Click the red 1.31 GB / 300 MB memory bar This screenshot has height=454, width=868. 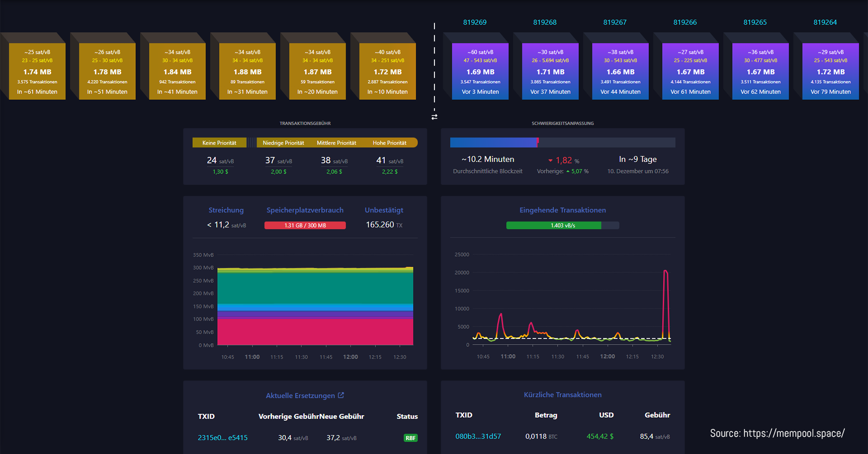pos(305,225)
